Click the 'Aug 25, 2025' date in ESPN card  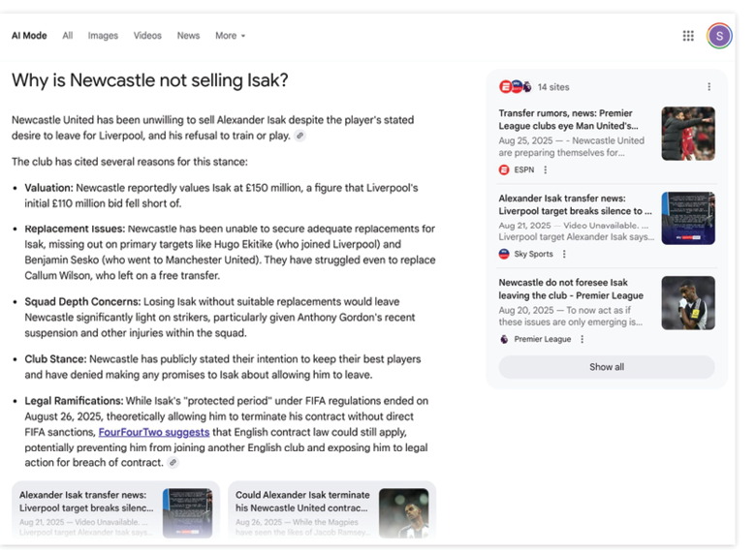pyautogui.click(x=525, y=140)
